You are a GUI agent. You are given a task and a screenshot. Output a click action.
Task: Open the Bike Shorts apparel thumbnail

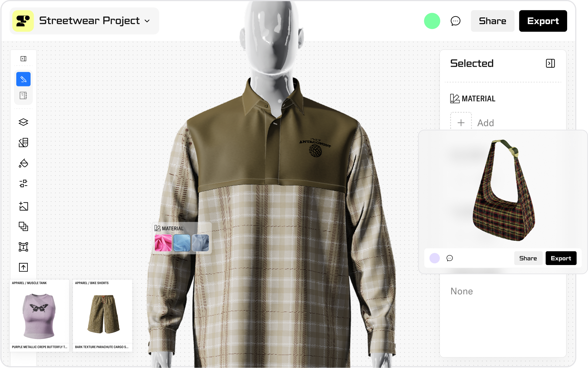[103, 316]
